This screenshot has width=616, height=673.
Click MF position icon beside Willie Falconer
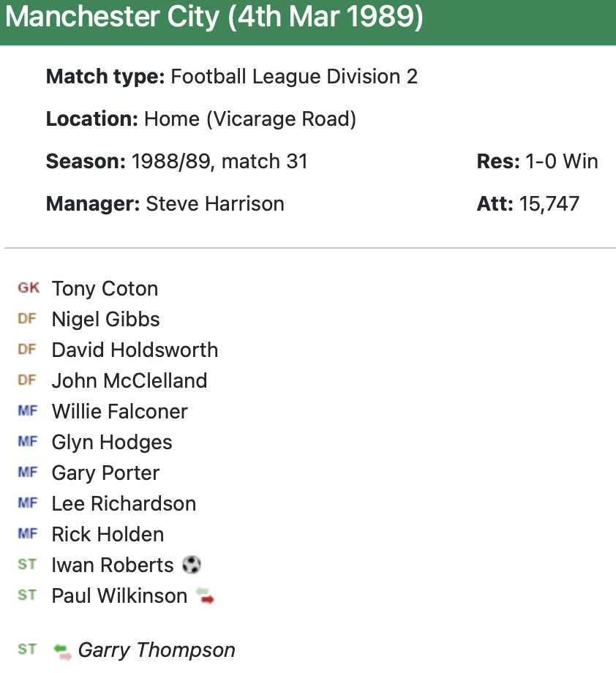(x=27, y=411)
